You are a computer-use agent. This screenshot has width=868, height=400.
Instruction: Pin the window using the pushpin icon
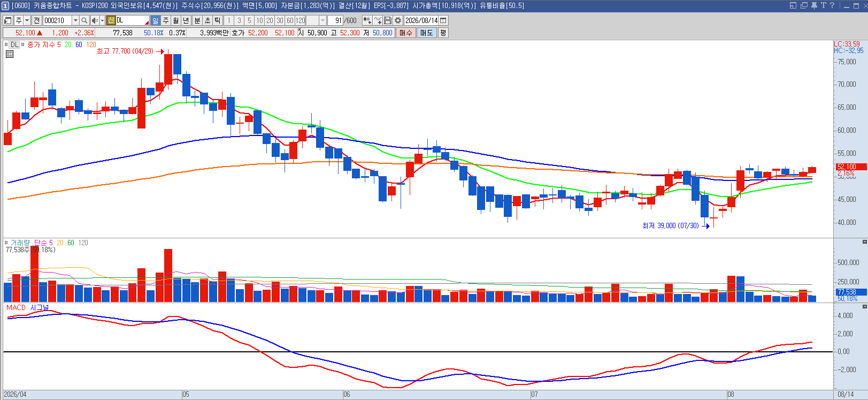[814, 5]
